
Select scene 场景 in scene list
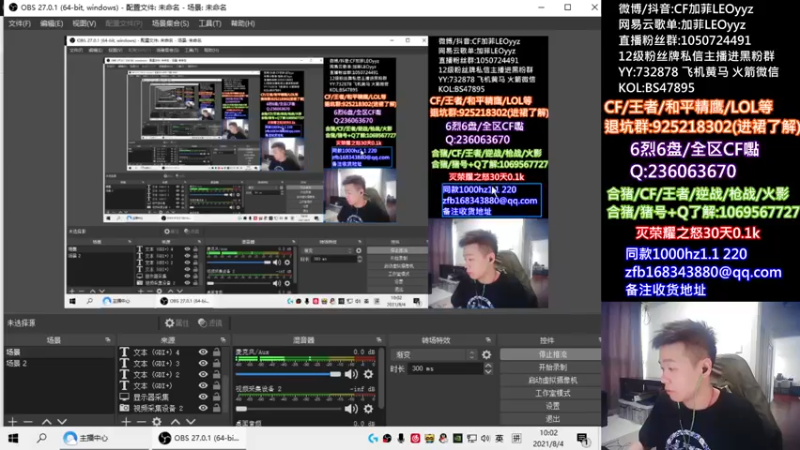pos(59,352)
